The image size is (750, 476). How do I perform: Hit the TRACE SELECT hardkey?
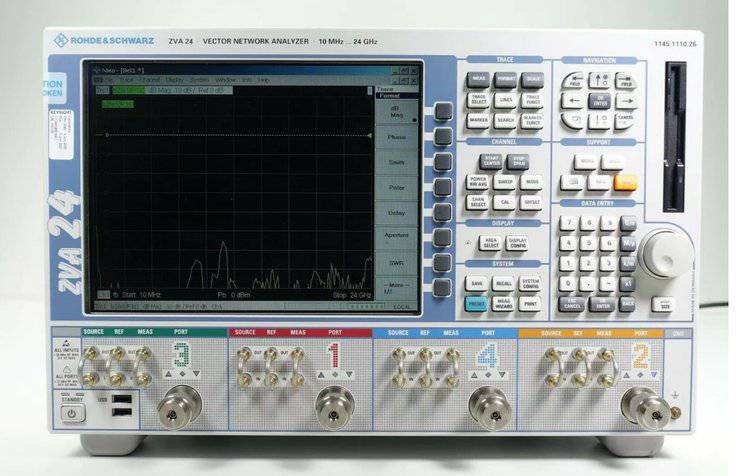click(478, 100)
